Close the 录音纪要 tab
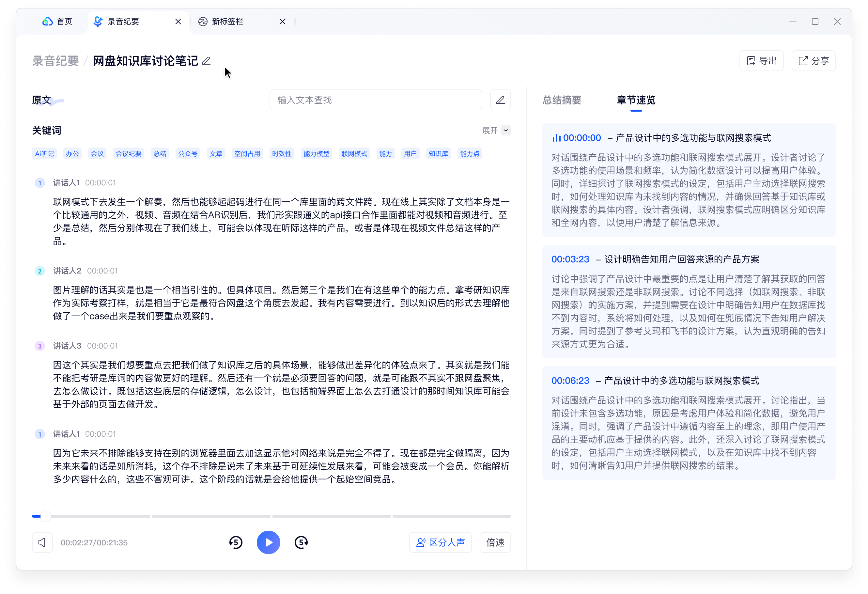Image resolution: width=868 pixels, height=594 pixels. (178, 22)
